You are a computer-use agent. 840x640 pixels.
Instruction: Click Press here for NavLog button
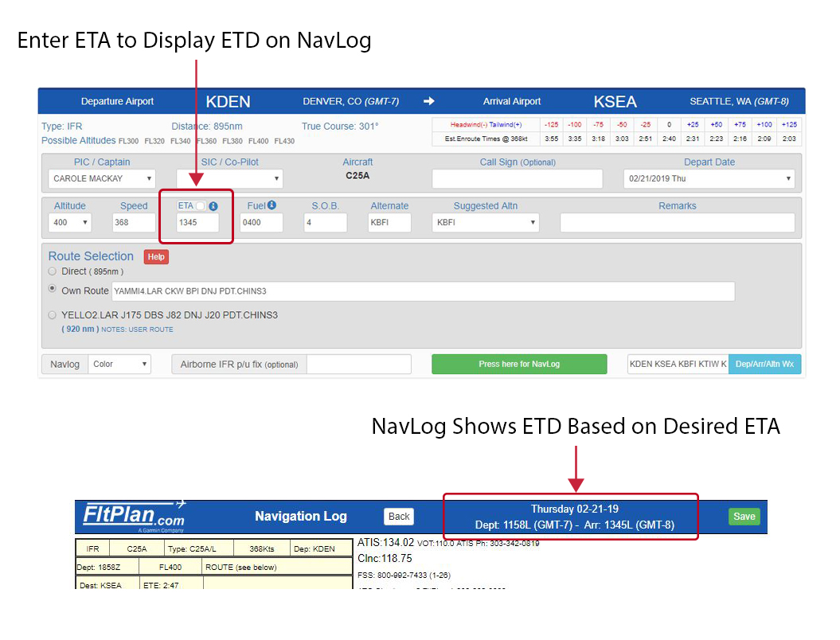[519, 365]
